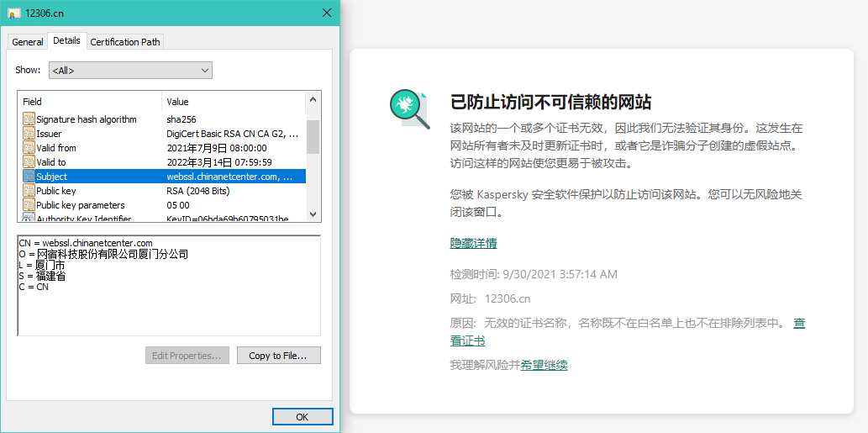Viewport: 868px width, 433px height.
Task: Close the 12306.cn certificate dialog
Action: click(x=327, y=13)
